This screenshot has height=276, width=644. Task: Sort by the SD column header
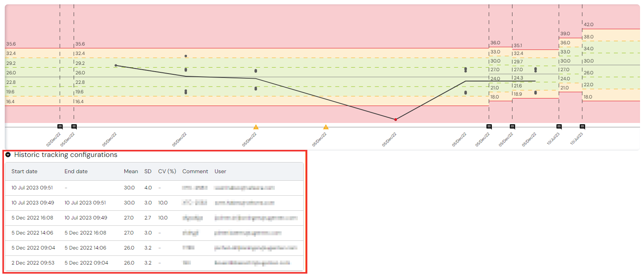(148, 172)
